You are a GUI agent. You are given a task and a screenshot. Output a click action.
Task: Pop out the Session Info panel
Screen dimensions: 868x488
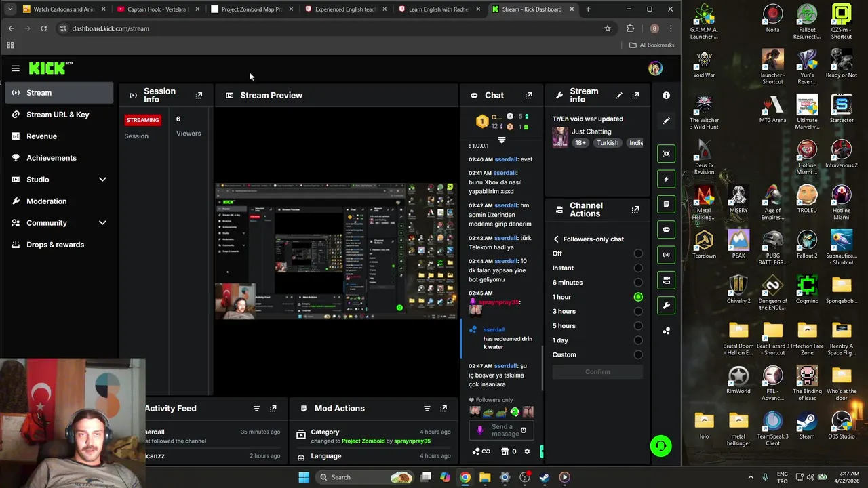point(199,96)
